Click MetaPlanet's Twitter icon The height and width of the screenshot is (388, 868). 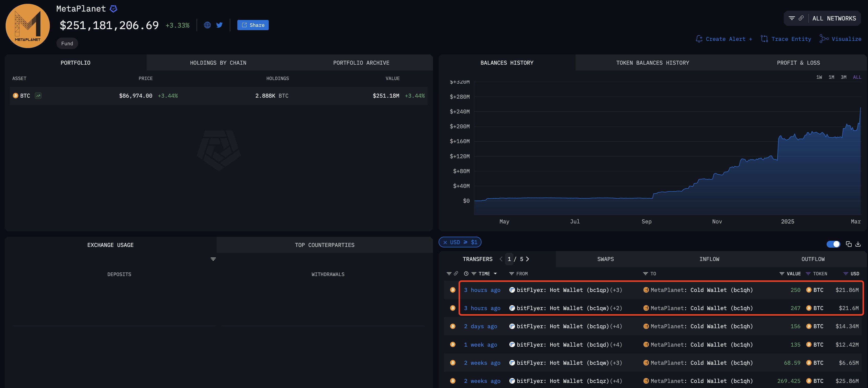[x=219, y=25]
